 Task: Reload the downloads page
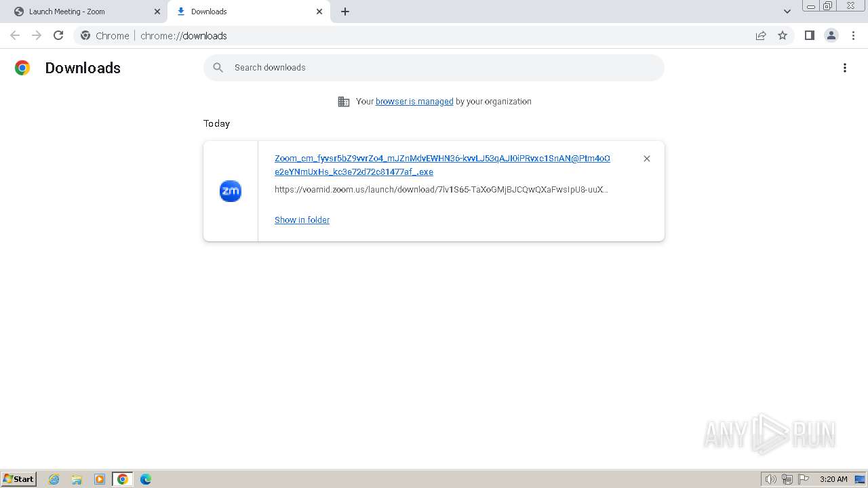click(58, 35)
